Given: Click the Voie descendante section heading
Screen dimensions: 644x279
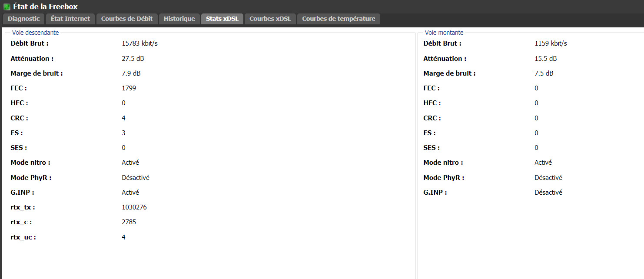Looking at the screenshot, I should point(36,33).
